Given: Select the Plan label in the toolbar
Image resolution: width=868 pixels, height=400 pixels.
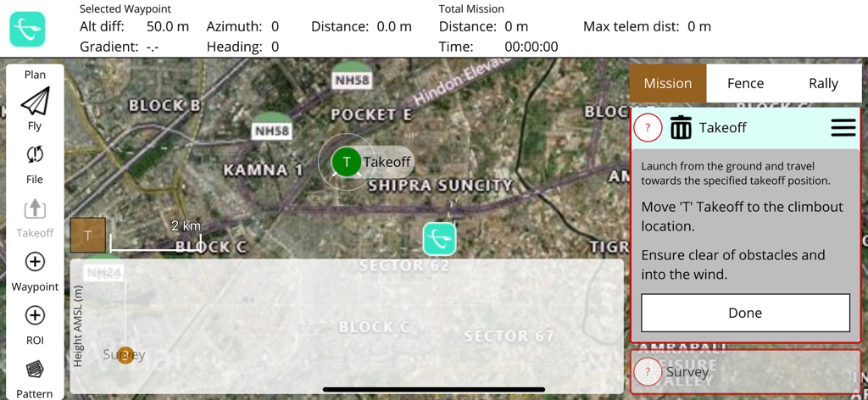Looking at the screenshot, I should pyautogui.click(x=35, y=75).
